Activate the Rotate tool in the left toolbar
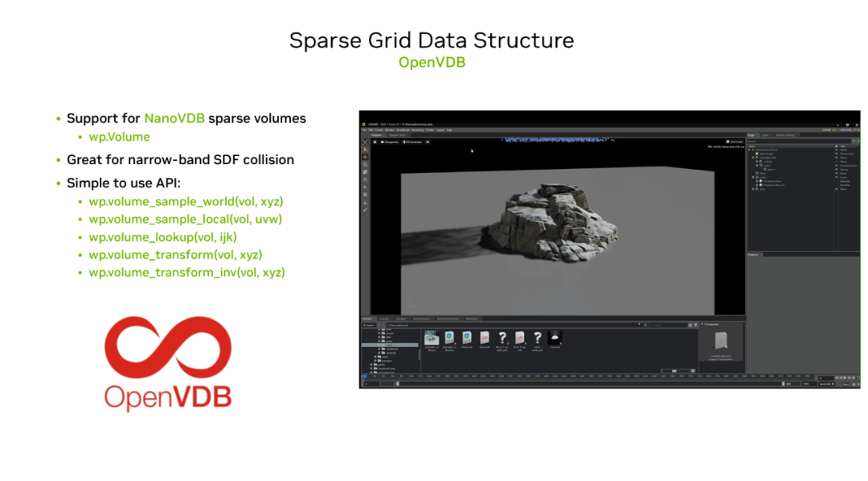This screenshot has height=481, width=868. [366, 165]
